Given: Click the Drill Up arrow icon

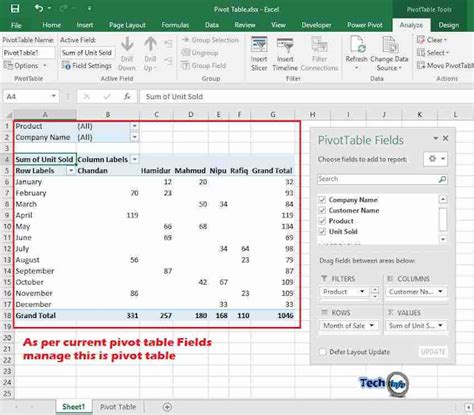Looking at the screenshot, I should tap(151, 45).
